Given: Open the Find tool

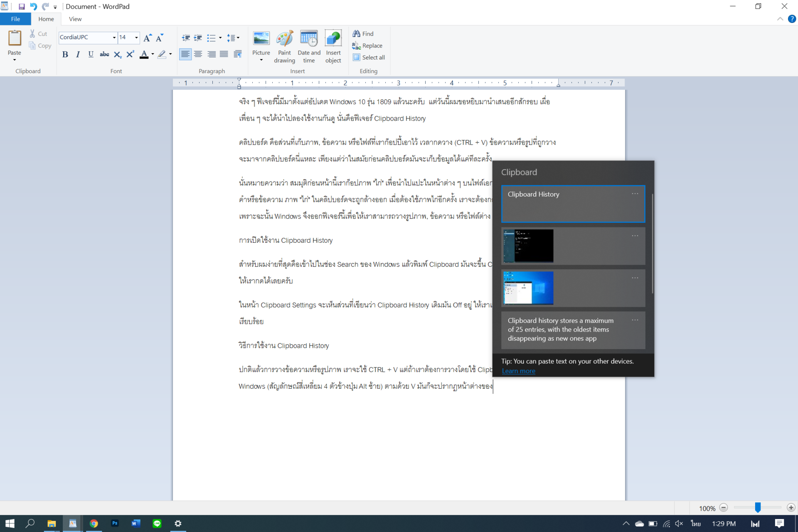Looking at the screenshot, I should tap(363, 33).
